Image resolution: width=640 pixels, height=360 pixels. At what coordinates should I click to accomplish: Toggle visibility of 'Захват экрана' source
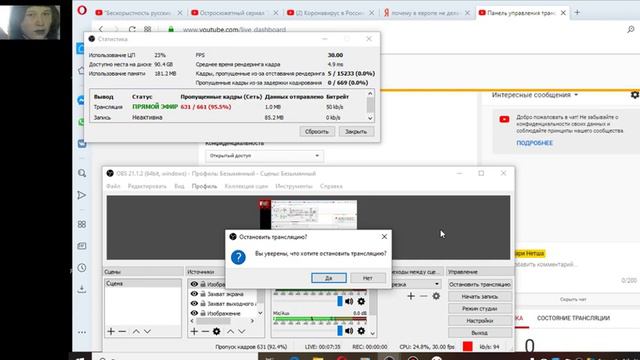(194, 294)
